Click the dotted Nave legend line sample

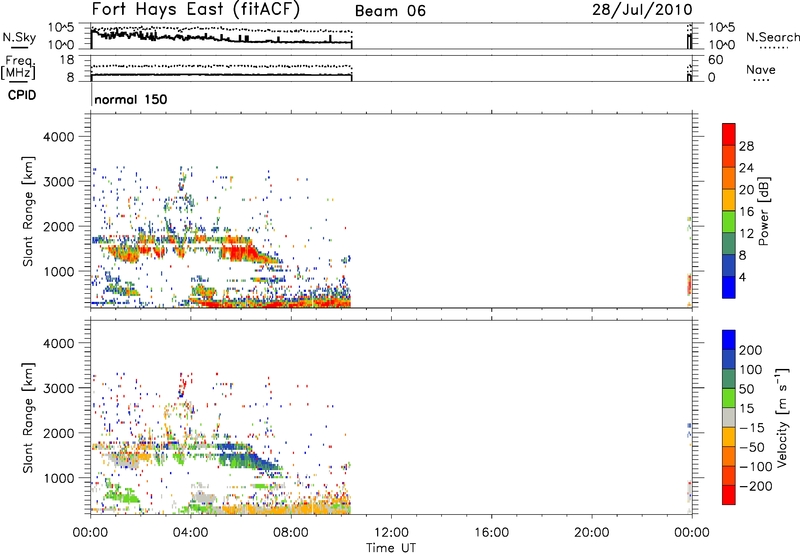tap(761, 80)
